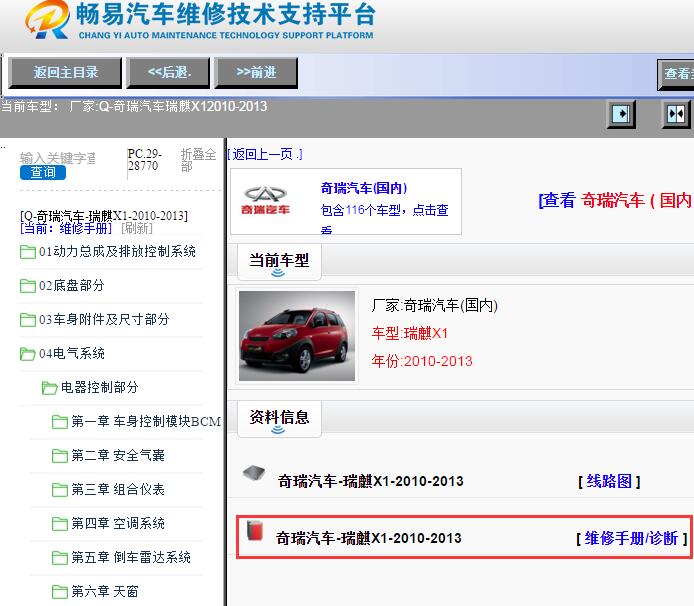Click folder icon of 01动力总成及排放控制系统

click(x=28, y=252)
